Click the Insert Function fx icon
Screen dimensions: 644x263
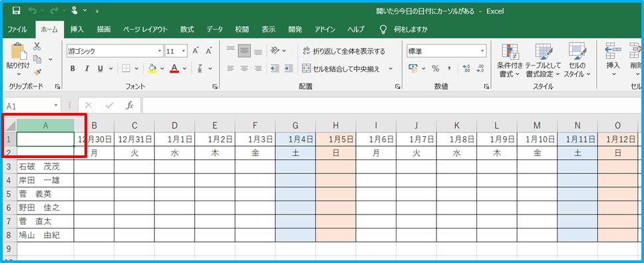click(x=130, y=106)
